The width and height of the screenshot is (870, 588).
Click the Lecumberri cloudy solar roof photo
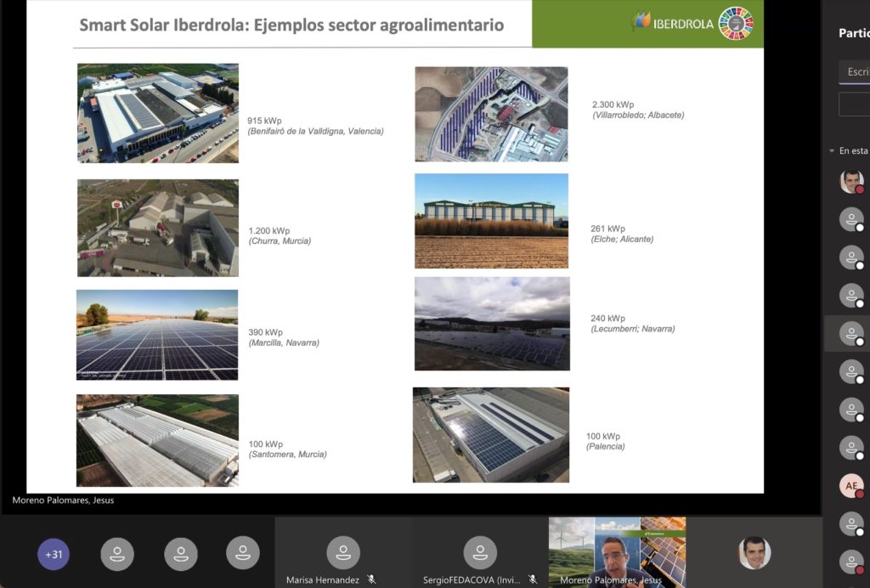pos(492,324)
